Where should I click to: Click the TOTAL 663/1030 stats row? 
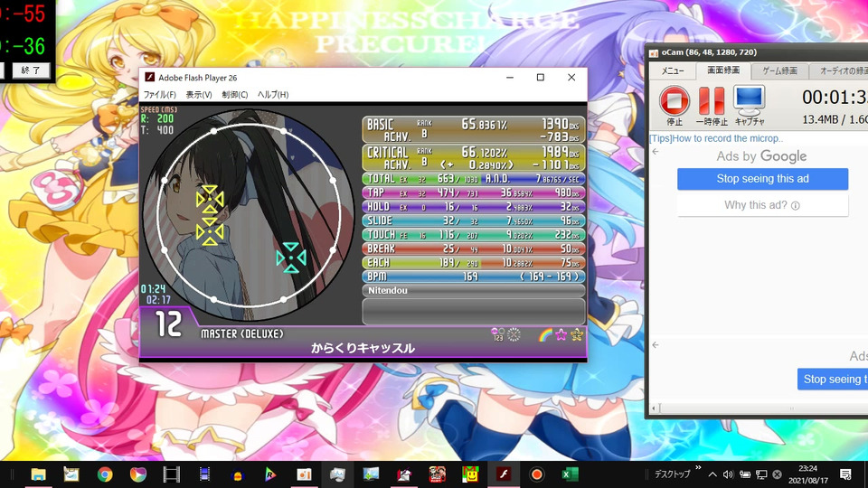[x=474, y=179]
